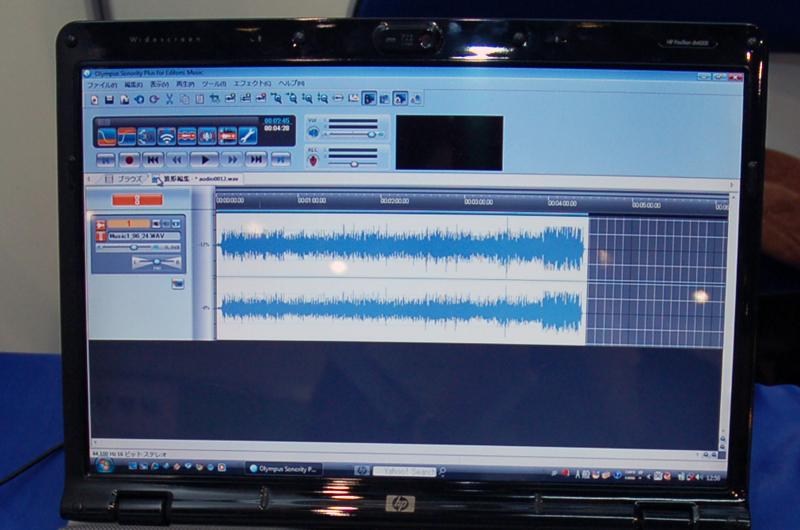Viewport: 800px width, 530px height.
Task: Click the Redo arrow in the toolbar
Action: coord(154,100)
